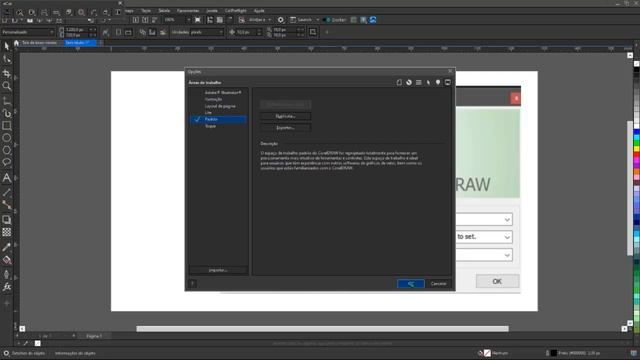Select the Parallel Dimension line tool
This screenshot has width=640, height=360.
[7, 192]
